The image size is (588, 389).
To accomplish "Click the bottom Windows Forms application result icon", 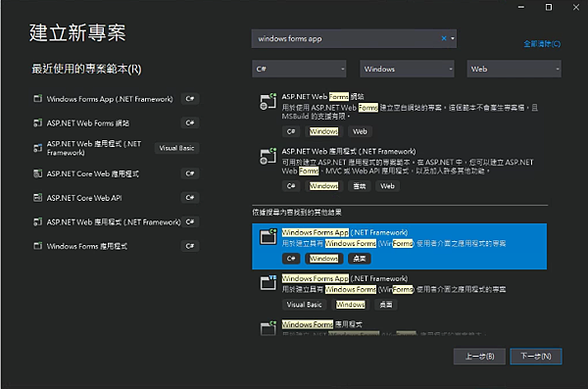I will pos(269,328).
